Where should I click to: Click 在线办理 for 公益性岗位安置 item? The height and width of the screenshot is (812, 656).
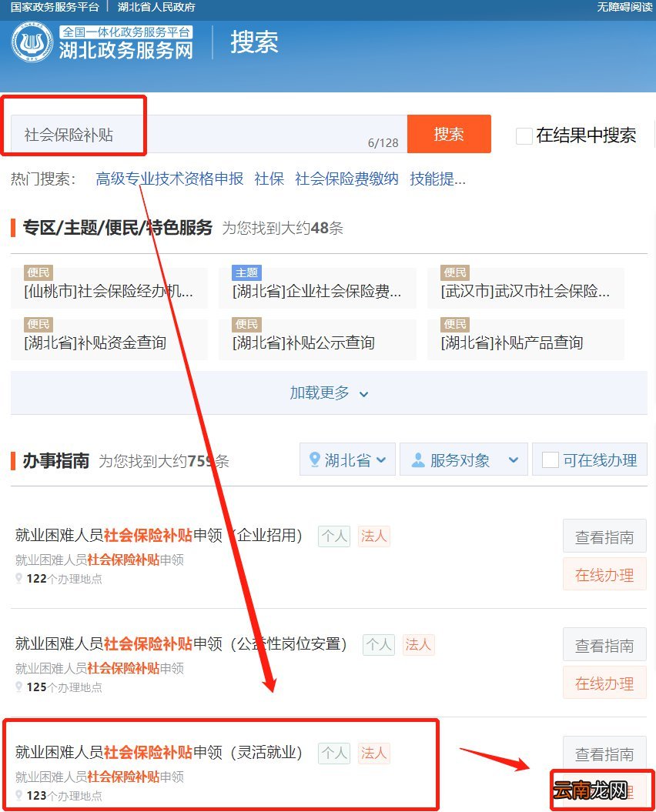tap(604, 683)
